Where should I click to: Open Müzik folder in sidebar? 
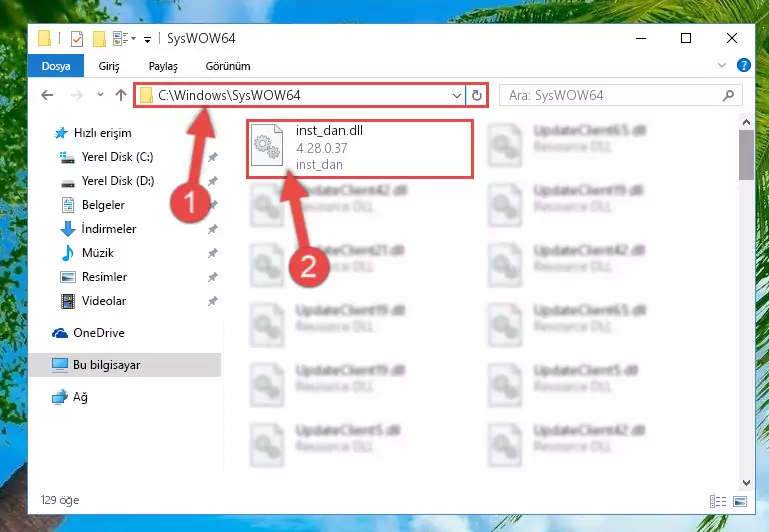(87, 253)
